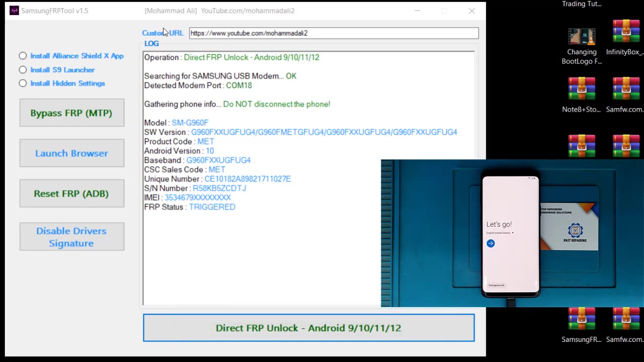The width and height of the screenshot is (644, 362).
Task: Click the Launch Browser button
Action: tap(71, 153)
